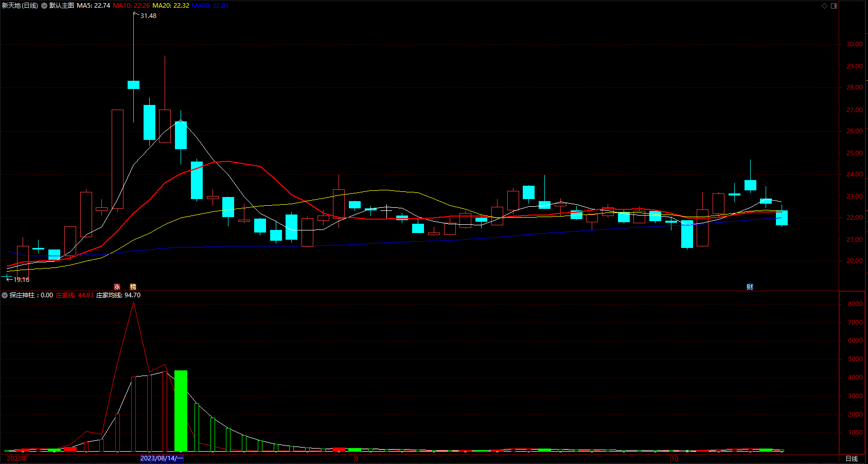
Task: Open the dropdown arrow beside 探庄神柱
Action: coord(5,295)
